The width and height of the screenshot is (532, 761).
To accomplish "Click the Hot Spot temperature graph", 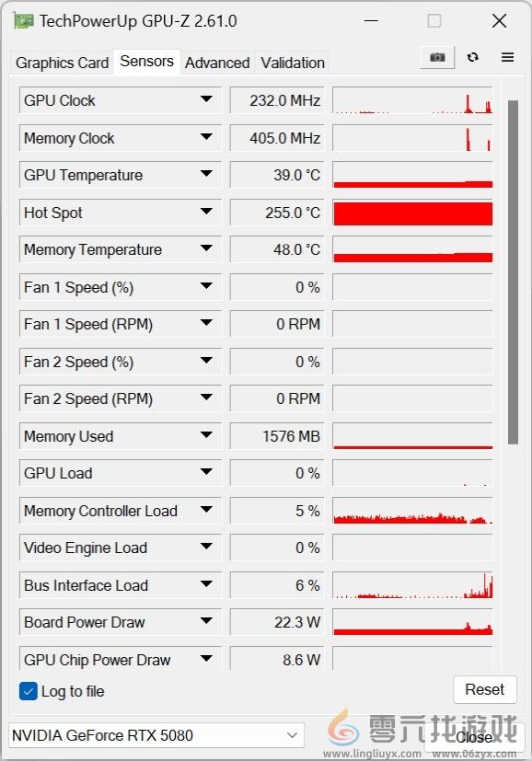I will click(411, 213).
